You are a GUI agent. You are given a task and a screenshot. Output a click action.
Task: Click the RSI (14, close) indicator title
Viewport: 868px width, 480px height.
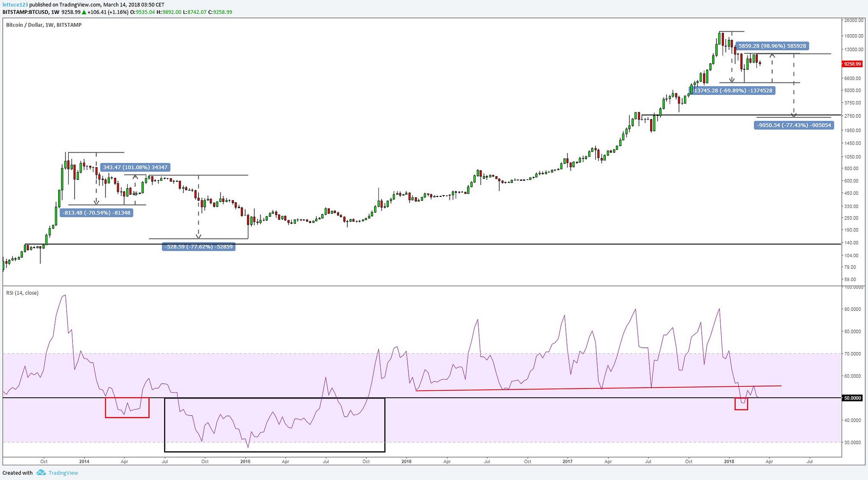point(22,293)
